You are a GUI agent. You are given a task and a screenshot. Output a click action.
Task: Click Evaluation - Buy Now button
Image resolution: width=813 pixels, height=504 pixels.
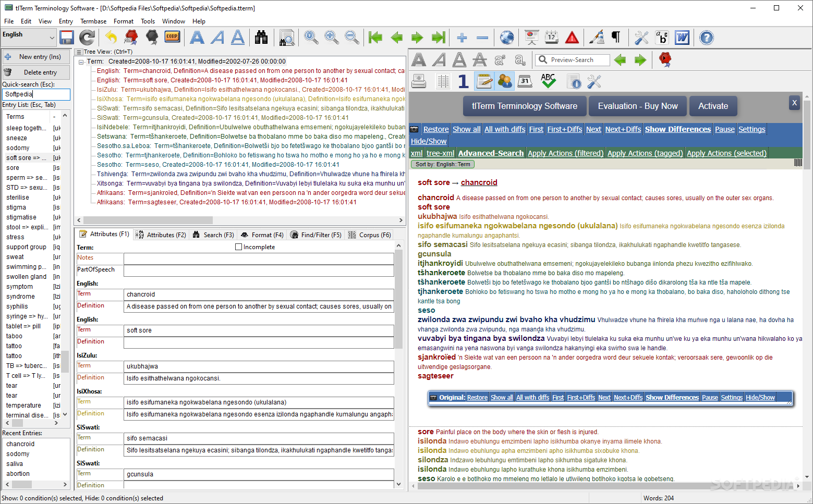pyautogui.click(x=638, y=106)
